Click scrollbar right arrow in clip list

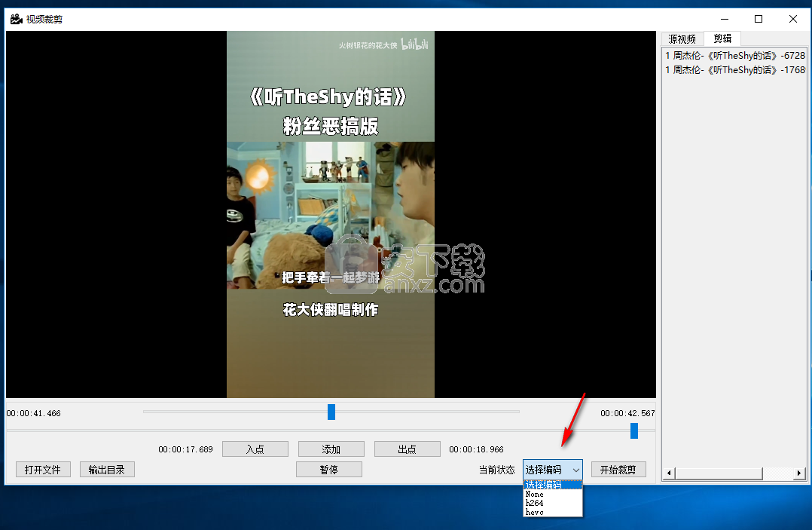799,473
